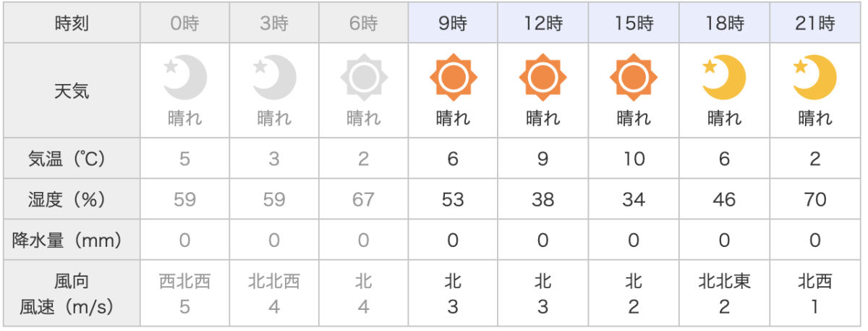Click the 湿度（%） row label
868x331 pixels.
coord(72,199)
